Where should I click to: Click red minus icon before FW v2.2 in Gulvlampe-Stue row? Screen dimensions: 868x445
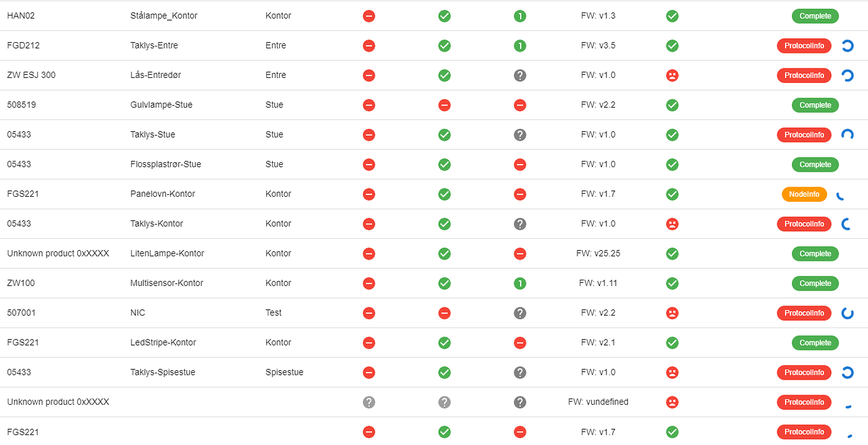point(520,105)
